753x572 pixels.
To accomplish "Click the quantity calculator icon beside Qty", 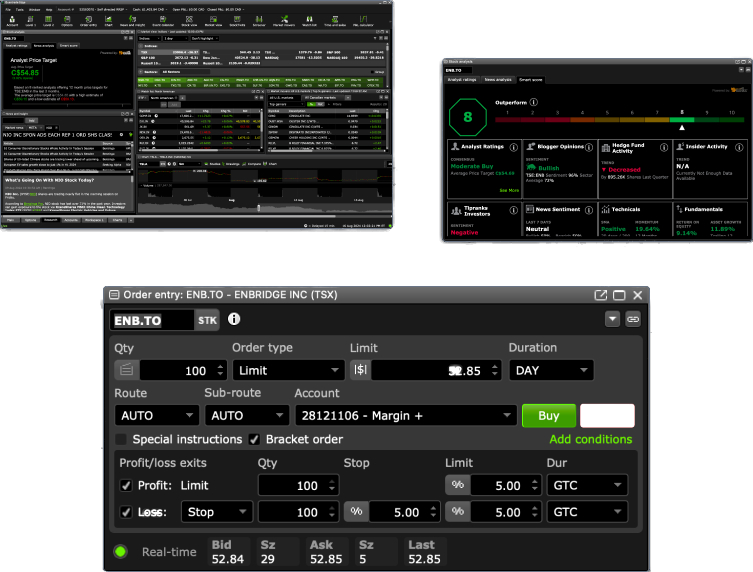I will click(127, 370).
